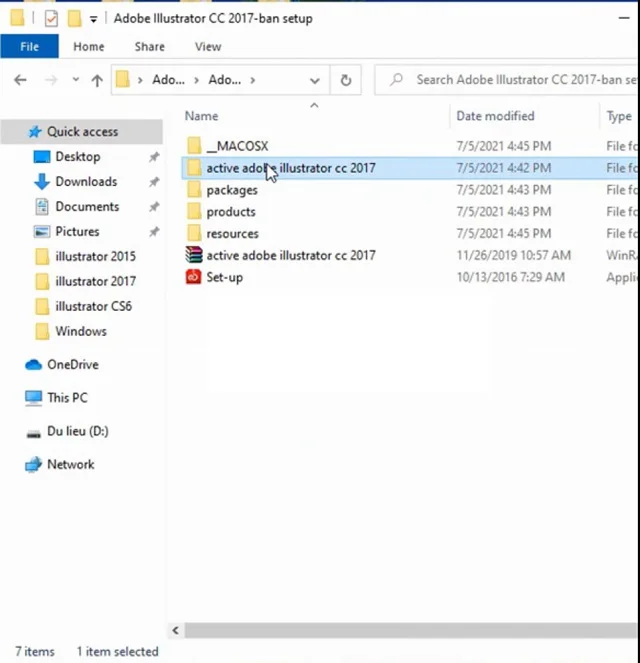Screen dimensions: 640x663
Task: Click the OneDrive cloud icon
Action: (33, 364)
